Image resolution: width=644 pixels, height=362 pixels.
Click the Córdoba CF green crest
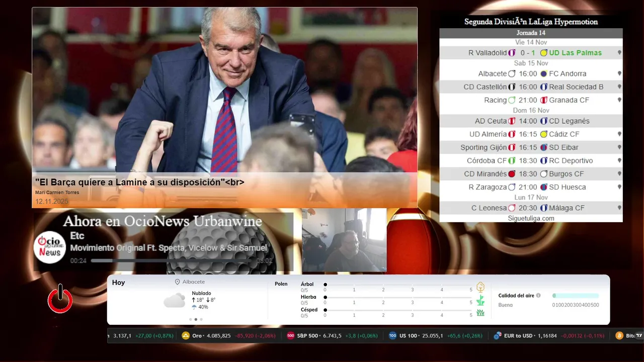(x=512, y=161)
